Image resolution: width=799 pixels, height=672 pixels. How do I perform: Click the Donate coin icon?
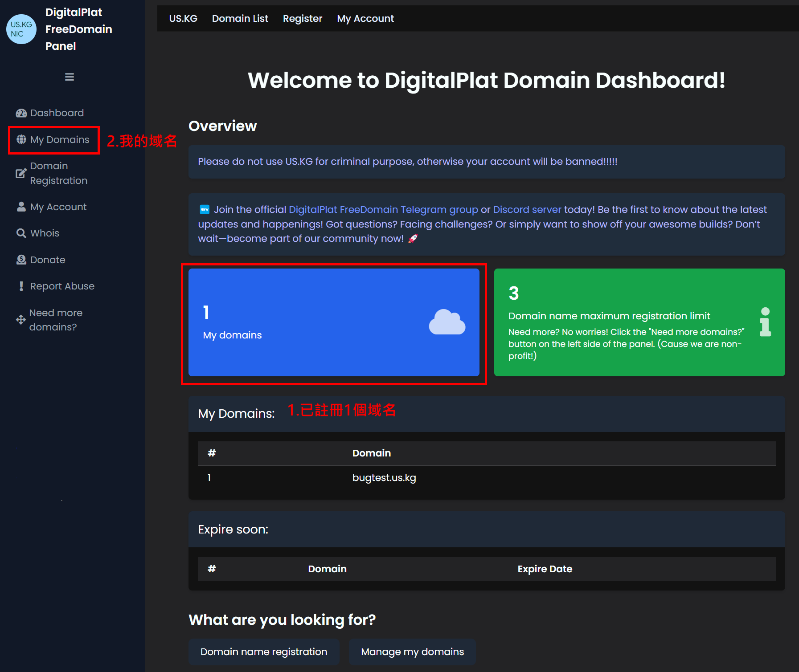coord(21,260)
